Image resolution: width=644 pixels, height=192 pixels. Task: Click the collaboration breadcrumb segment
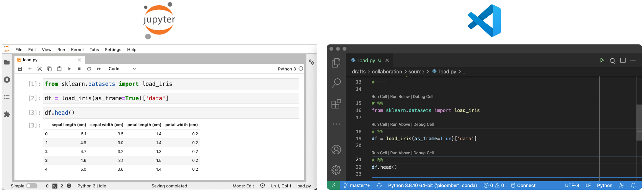[387, 72]
